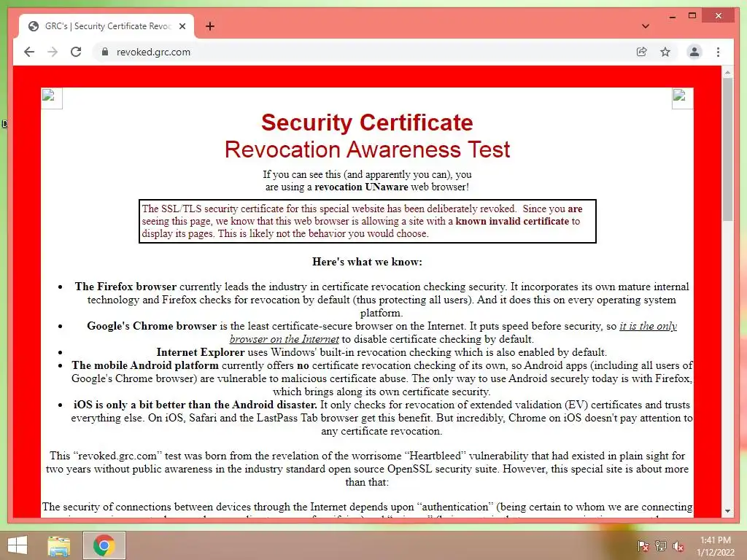
Task: Open the network tray icon
Action: pyautogui.click(x=661, y=546)
